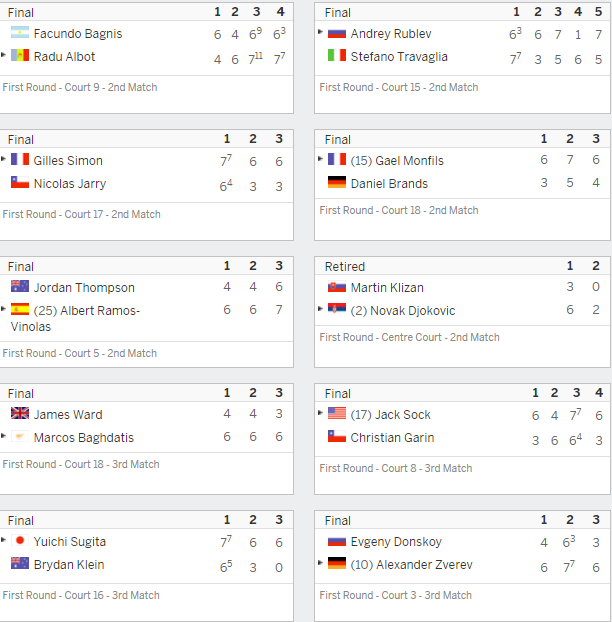Open Andrey Rublev player profile

pyautogui.click(x=391, y=34)
